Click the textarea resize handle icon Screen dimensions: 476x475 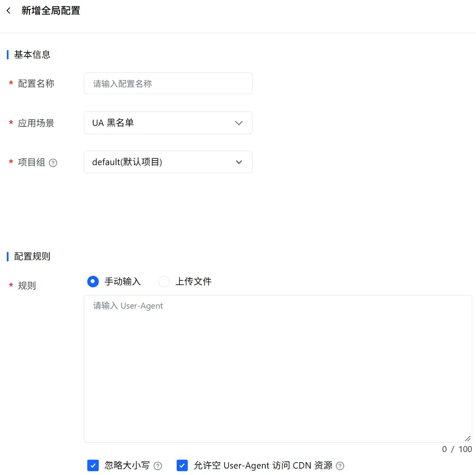coord(467,438)
